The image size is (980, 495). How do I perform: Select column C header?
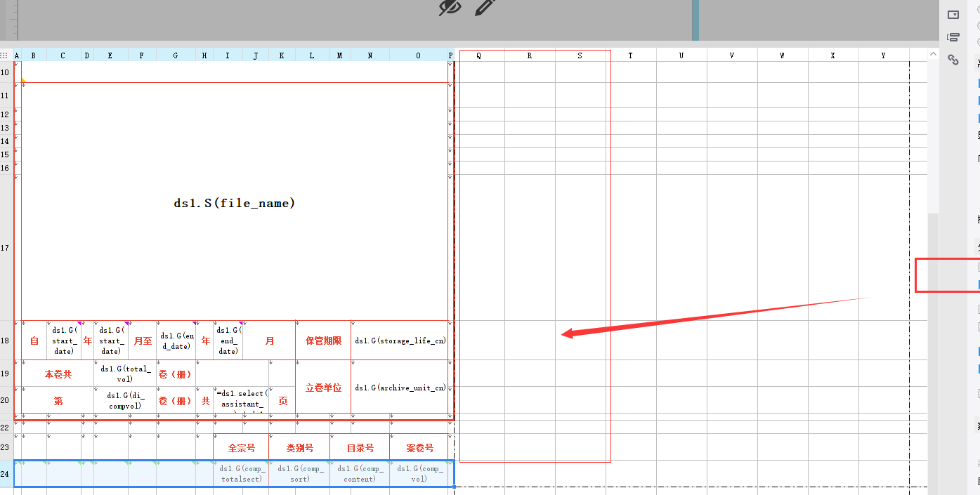click(64, 55)
